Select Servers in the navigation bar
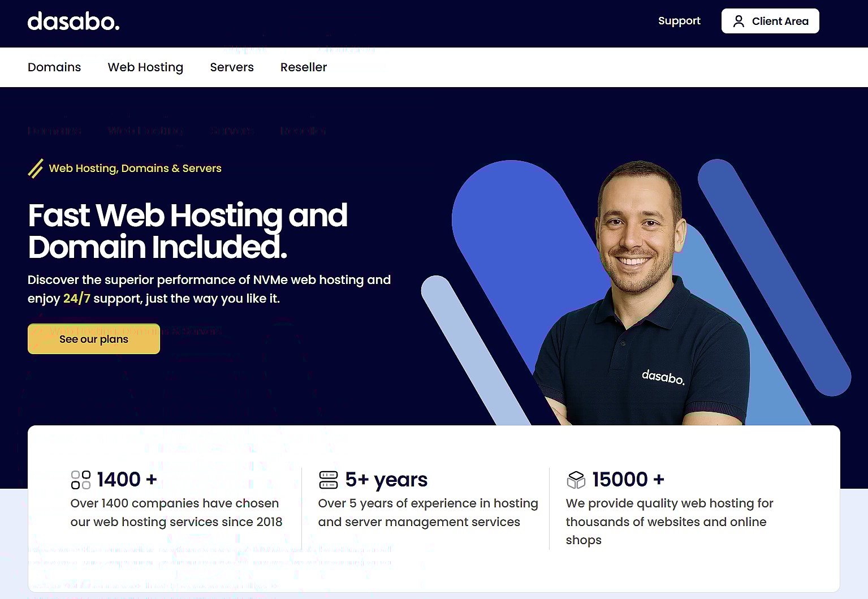This screenshot has width=868, height=599. 232,67
